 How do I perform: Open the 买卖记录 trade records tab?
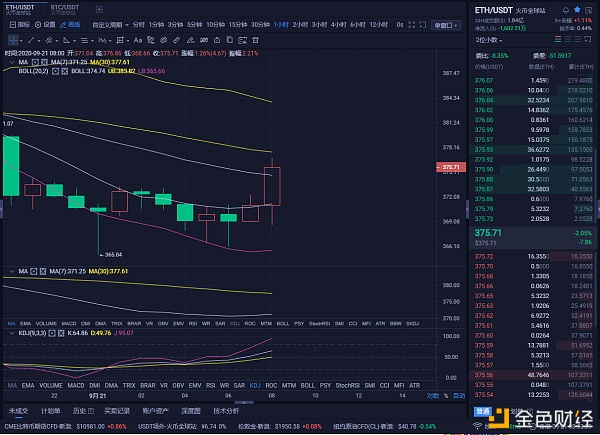click(117, 411)
